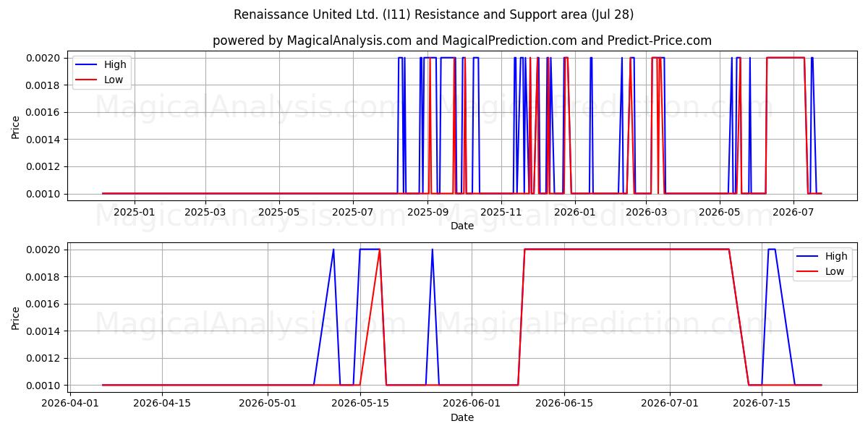Viewport: 868px width, 434px height.
Task: Click the '2026-05' tick label on the top chart
Action: click(x=720, y=212)
